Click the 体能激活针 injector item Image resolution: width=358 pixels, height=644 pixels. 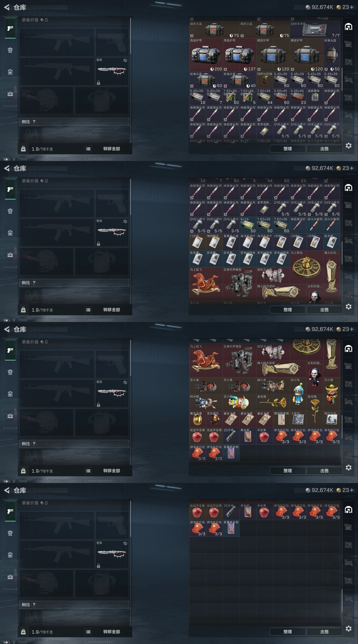tap(298, 225)
